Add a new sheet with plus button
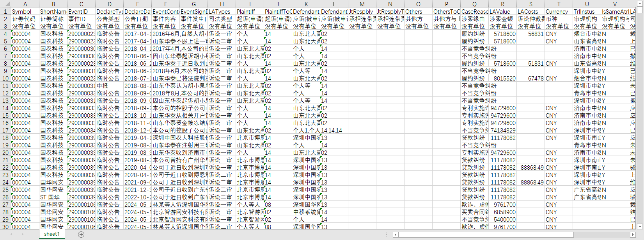The width and height of the screenshot is (644, 240). [81, 235]
